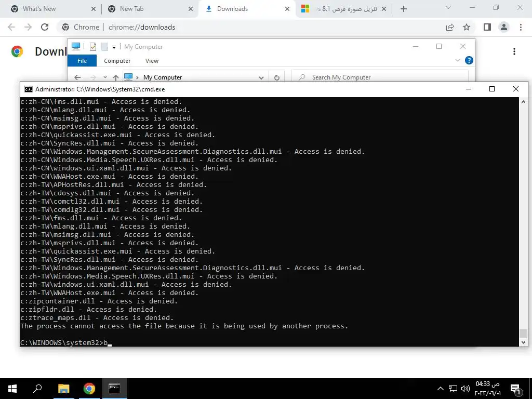Screen dimensions: 532x399
Task: Click My Computer window system icon
Action: coord(76,46)
